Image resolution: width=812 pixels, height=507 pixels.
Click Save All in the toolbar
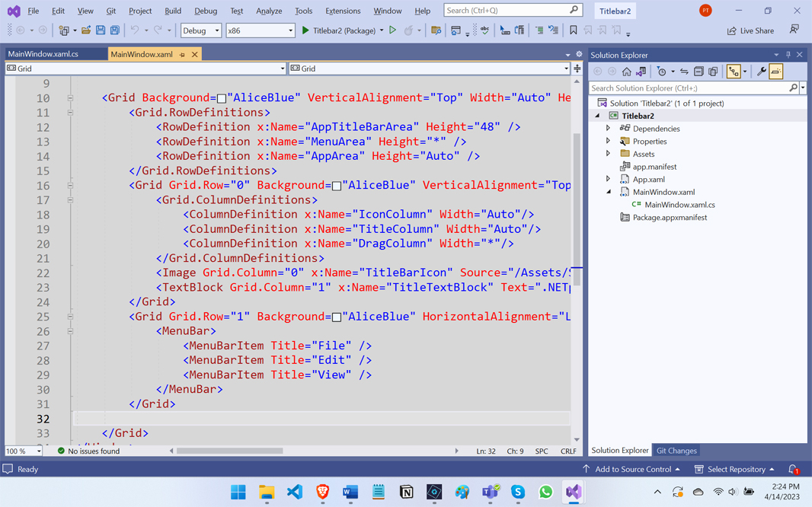(x=114, y=30)
